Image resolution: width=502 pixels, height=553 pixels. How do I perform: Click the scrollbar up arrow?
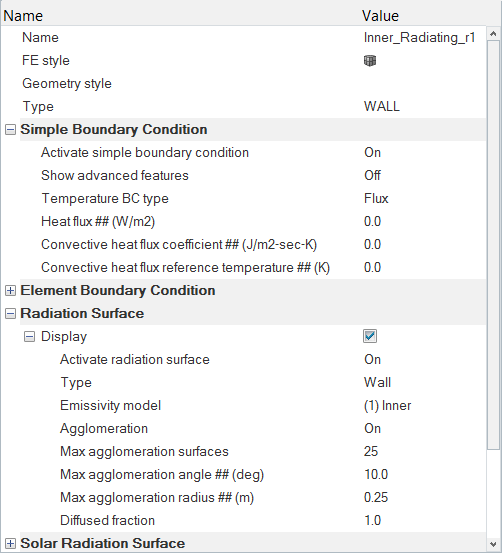pyautogui.click(x=494, y=34)
